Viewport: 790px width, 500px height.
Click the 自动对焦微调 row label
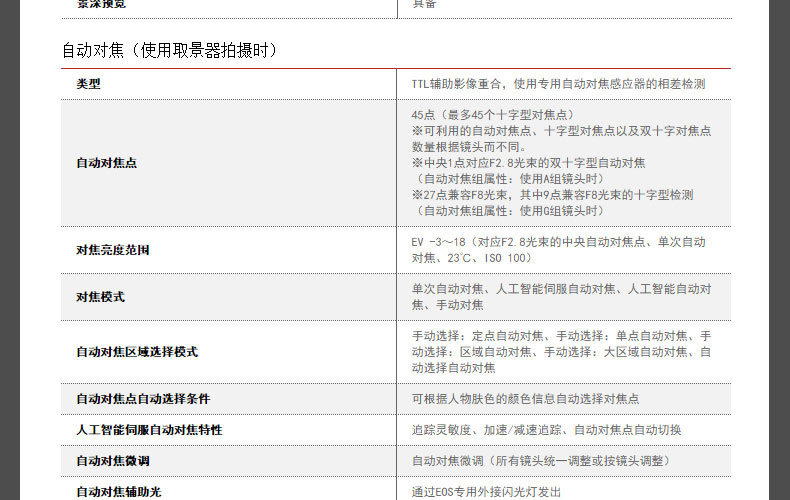113,461
